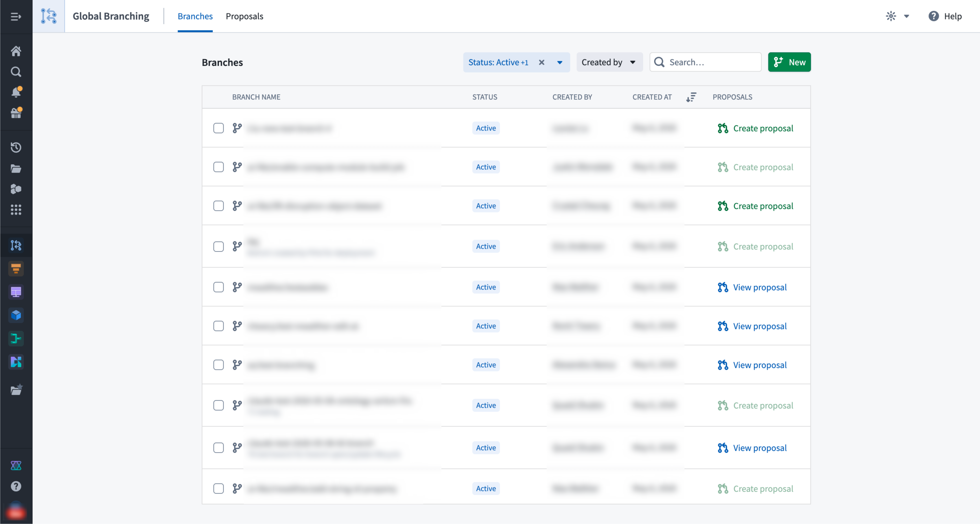The height and width of the screenshot is (524, 980).
Task: Open the applications grid icon in sidebar
Action: pyautogui.click(x=16, y=210)
